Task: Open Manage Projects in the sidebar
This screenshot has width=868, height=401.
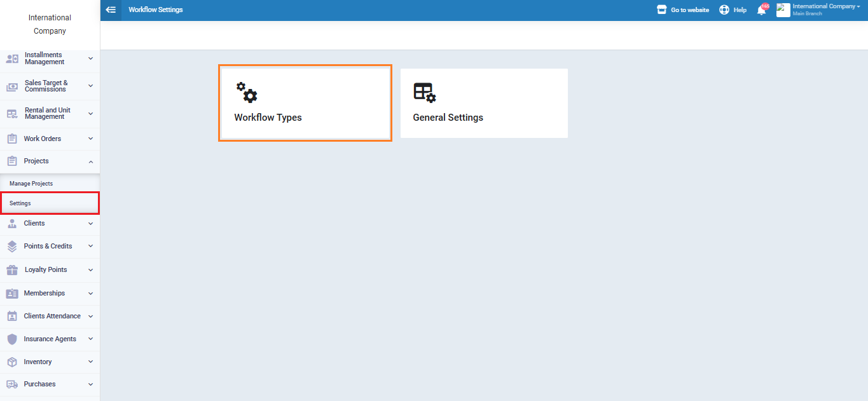Action: tap(31, 184)
